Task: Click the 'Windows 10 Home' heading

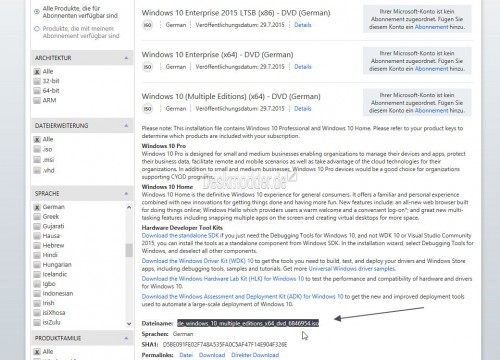Action: coord(167,187)
